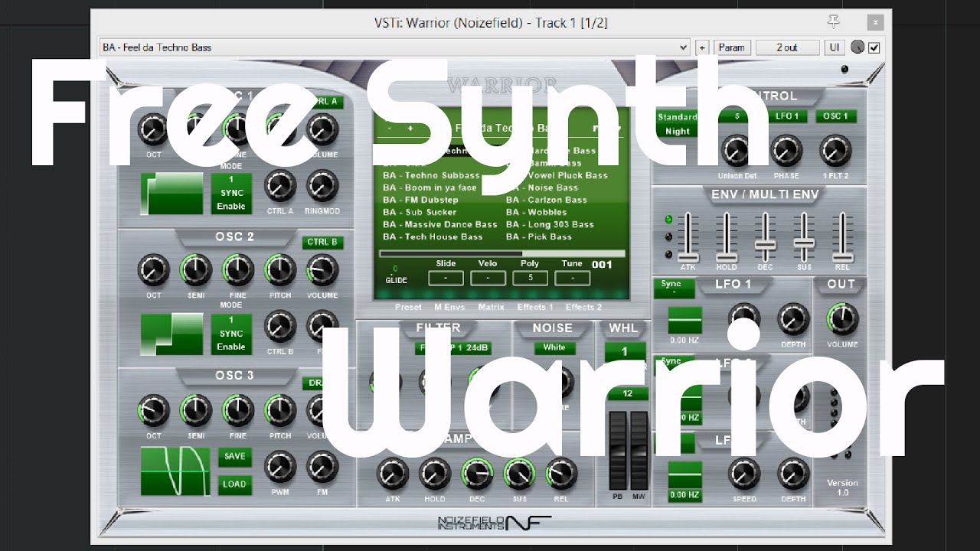Screen dimensions: 980x551
Task: Click the PB pitch bend wheel
Action: tap(618, 451)
